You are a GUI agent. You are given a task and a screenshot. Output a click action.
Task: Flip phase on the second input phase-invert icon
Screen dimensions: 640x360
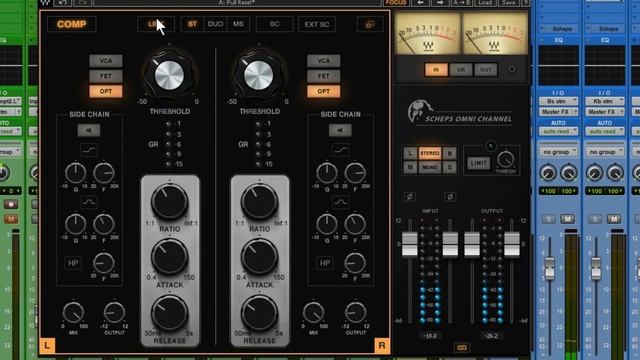point(450,197)
